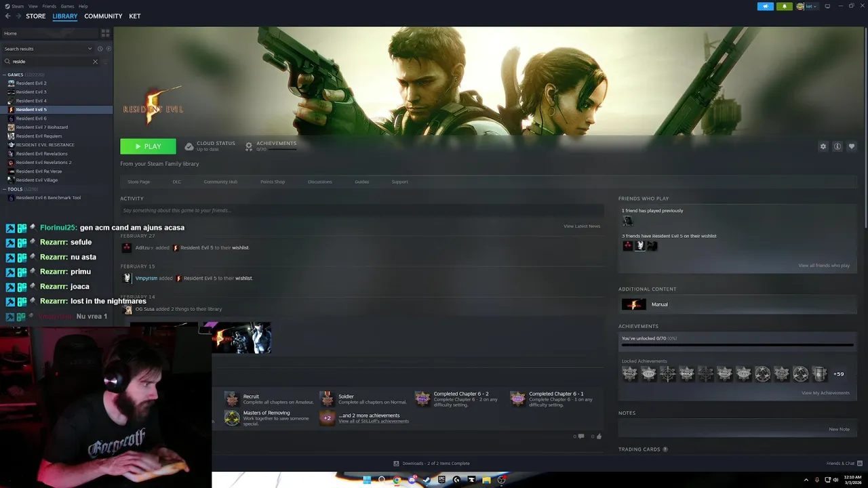The image size is (868, 488).
Task: Click New Note
Action: click(839, 429)
